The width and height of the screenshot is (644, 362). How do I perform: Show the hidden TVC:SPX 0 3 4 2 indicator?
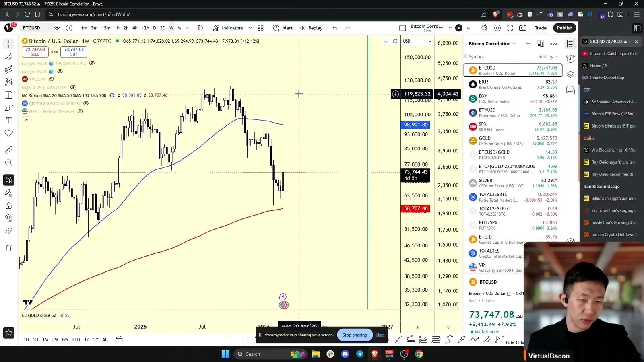[92, 63]
